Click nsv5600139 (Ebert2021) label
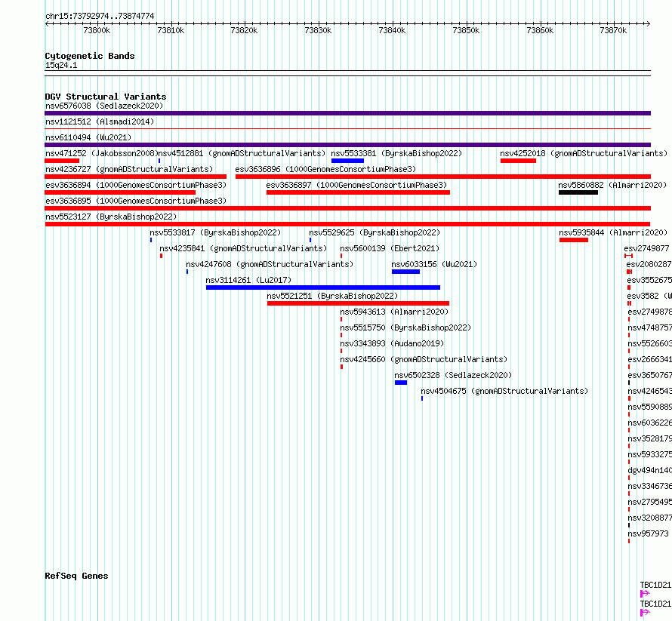This screenshot has height=621, width=672. 390,248
